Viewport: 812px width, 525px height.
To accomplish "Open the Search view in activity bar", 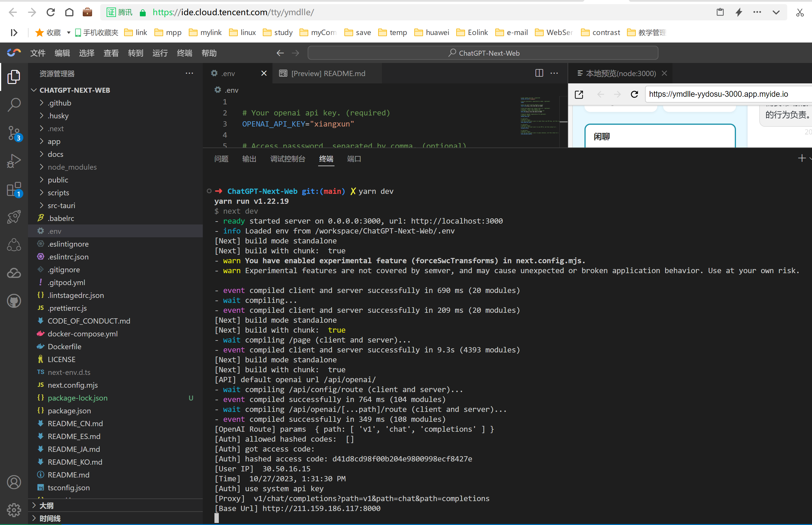I will 14,105.
